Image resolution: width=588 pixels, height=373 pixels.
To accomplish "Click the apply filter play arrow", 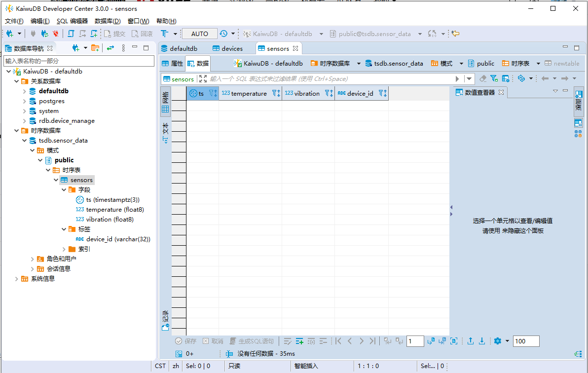I will [x=457, y=79].
